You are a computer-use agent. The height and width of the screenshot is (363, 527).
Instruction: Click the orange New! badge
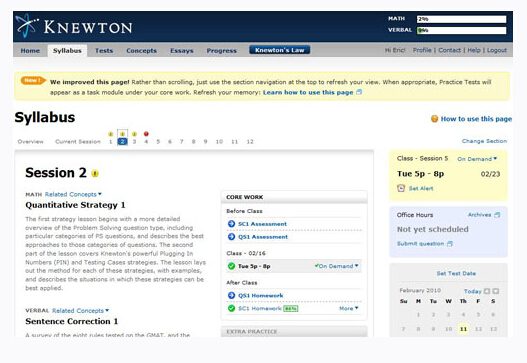33,81
